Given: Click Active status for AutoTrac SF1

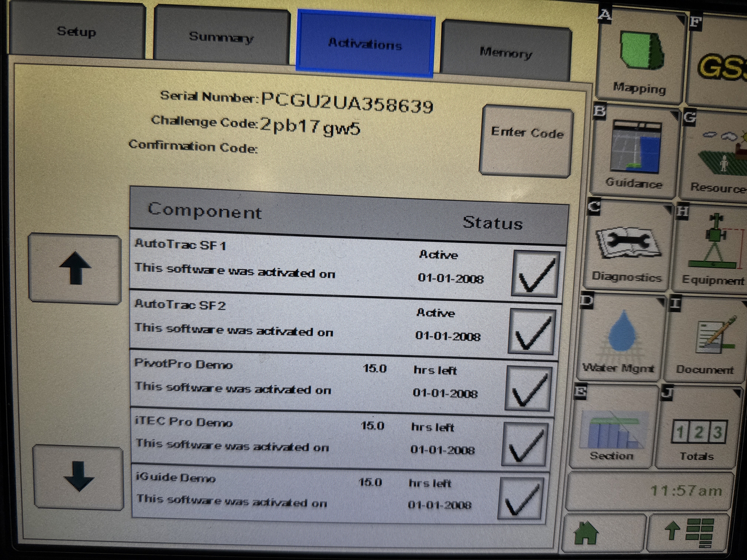Looking at the screenshot, I should [x=438, y=254].
